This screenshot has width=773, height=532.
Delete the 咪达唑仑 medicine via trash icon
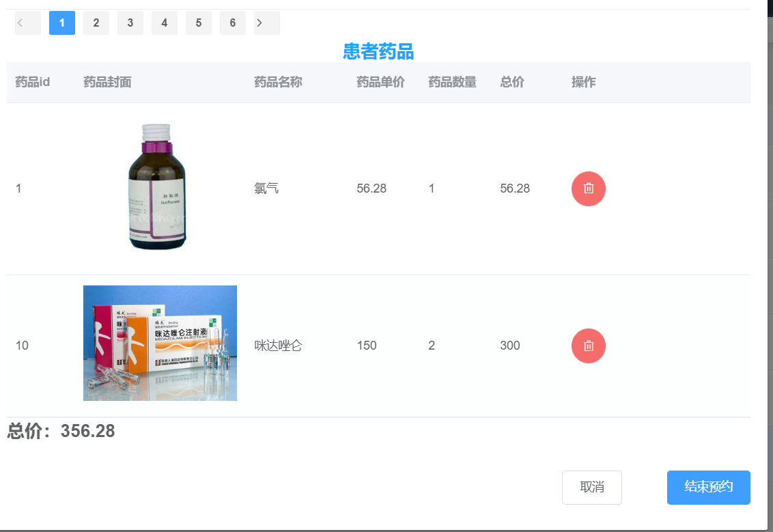588,346
